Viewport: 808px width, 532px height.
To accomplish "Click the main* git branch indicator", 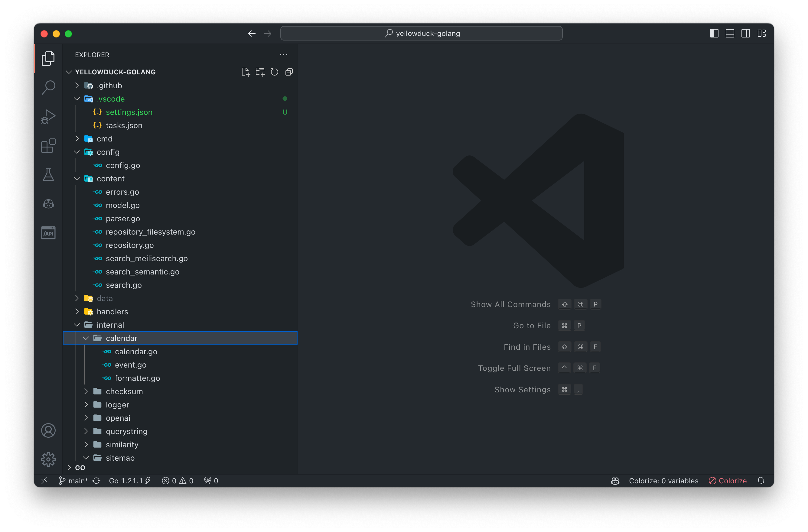I will pyautogui.click(x=73, y=480).
